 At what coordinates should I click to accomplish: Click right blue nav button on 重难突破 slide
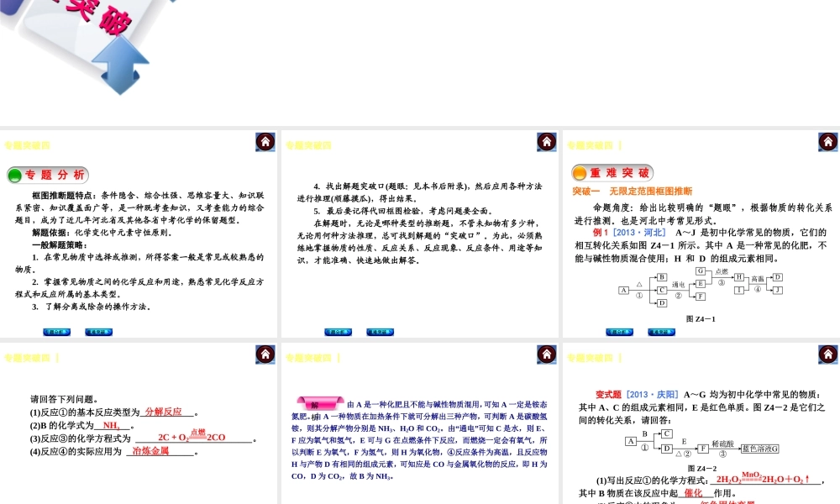point(661,332)
